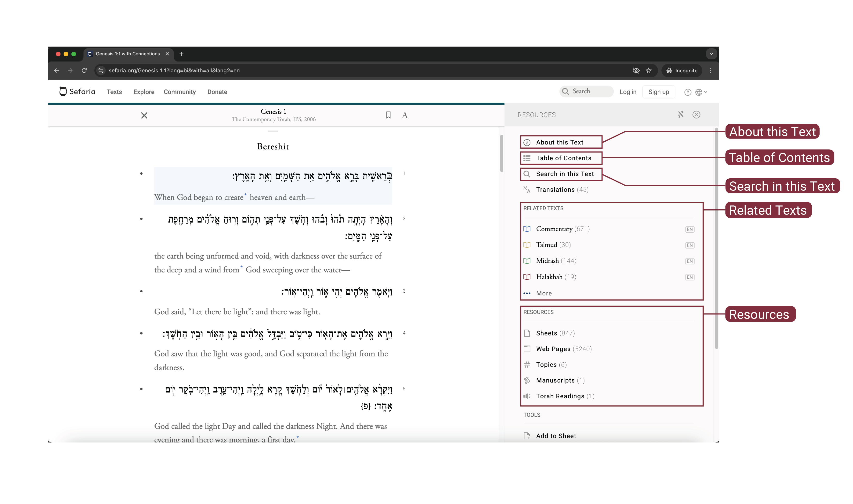Click the Topics hashtag icon
This screenshot has width=853, height=504.
tap(527, 365)
